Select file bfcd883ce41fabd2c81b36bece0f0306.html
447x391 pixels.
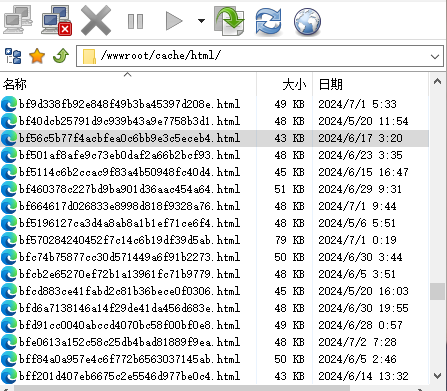click(x=129, y=291)
